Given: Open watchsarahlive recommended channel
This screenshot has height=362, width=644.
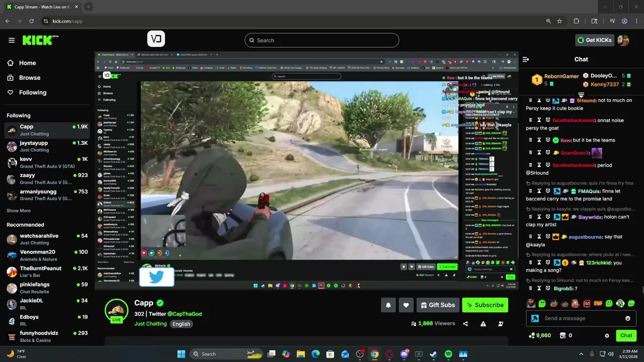Looking at the screenshot, I should [x=47, y=239].
